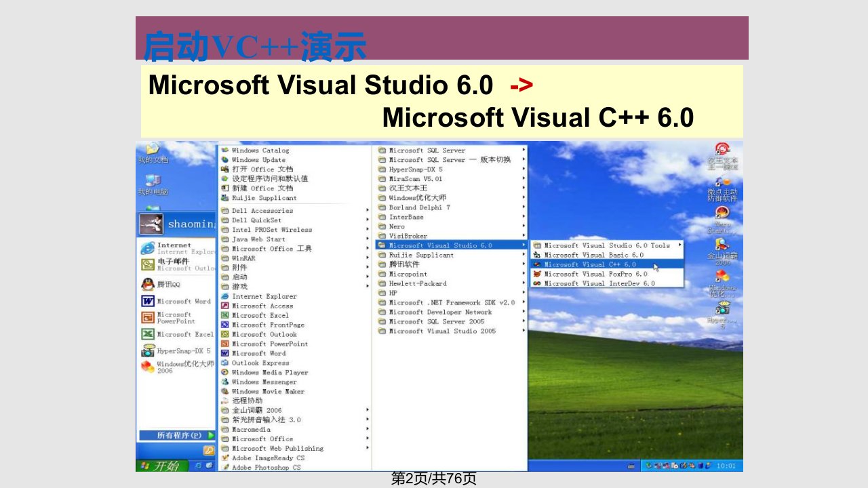Open the 我的电脑 desktop icon
This screenshot has height=488, width=868.
[153, 180]
